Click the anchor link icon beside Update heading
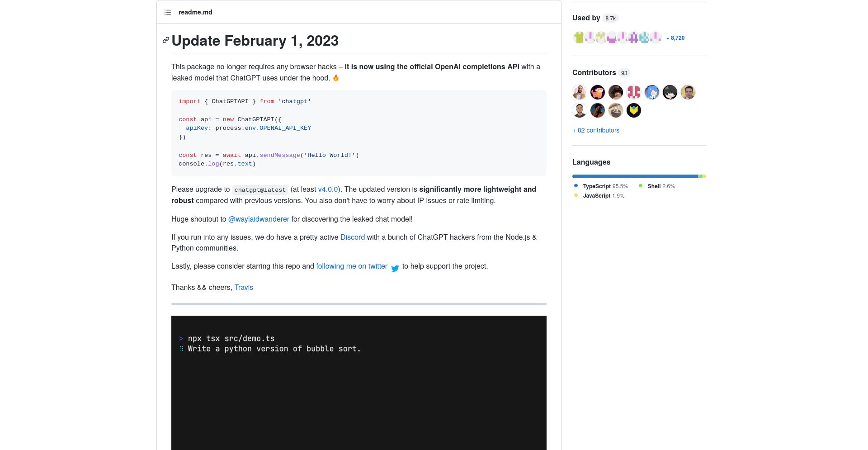 click(166, 40)
